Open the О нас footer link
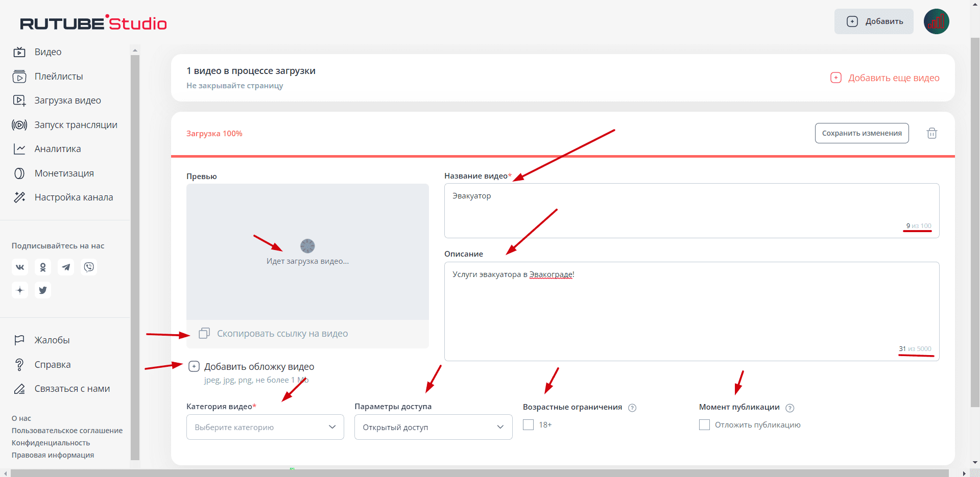This screenshot has height=477, width=980. click(x=21, y=418)
